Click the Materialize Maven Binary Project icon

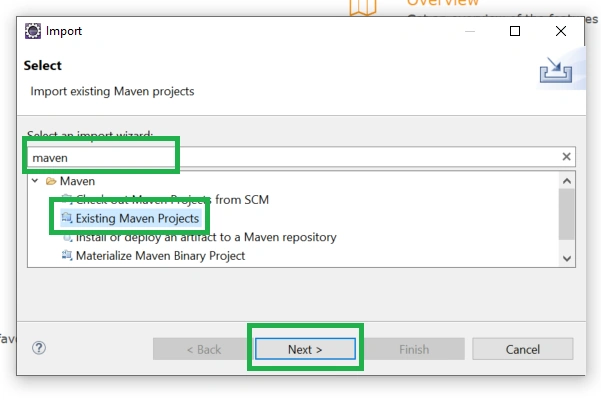[x=67, y=255]
